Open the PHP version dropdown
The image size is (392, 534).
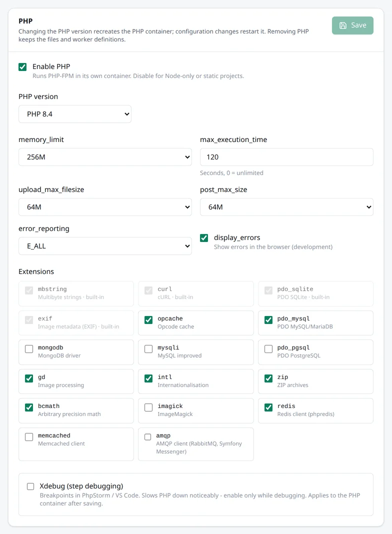75,114
